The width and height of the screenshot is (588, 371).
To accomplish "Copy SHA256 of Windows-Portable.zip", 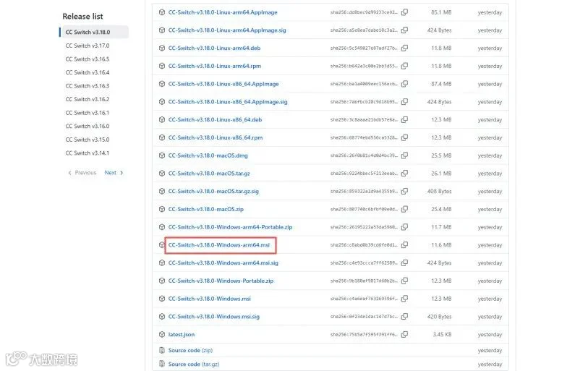I will (404, 281).
